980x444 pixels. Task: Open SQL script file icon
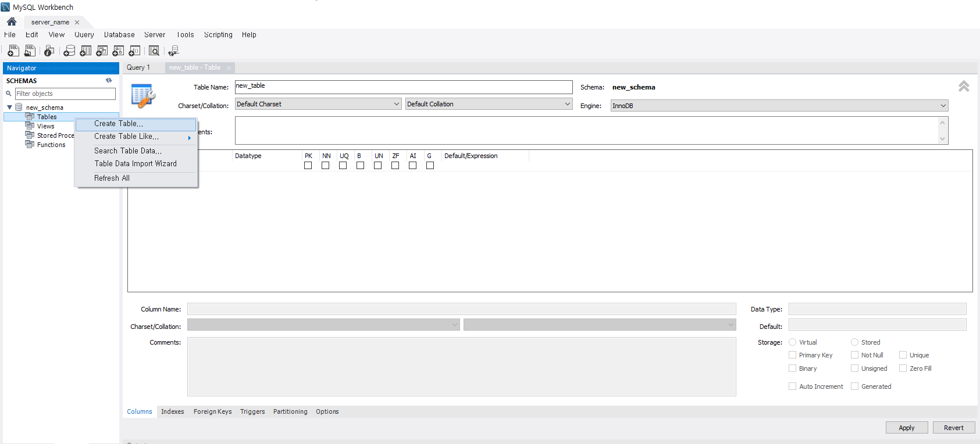[30, 51]
